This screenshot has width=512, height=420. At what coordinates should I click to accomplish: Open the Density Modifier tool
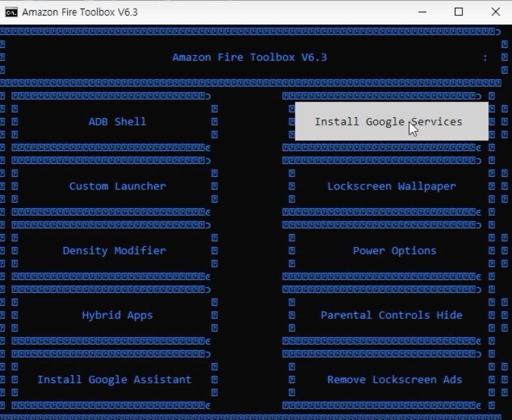[x=114, y=251]
